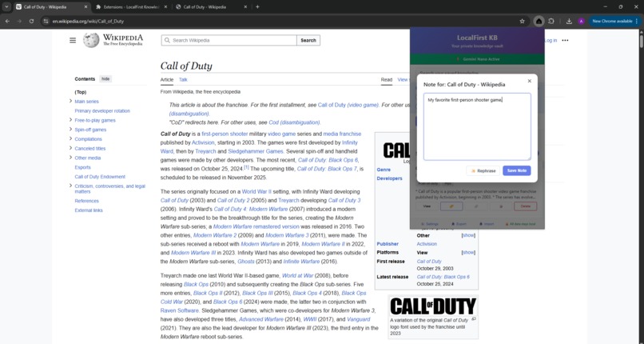Open the Wikipedia hamburger main menu
The width and height of the screenshot is (644, 344).
[x=73, y=40]
